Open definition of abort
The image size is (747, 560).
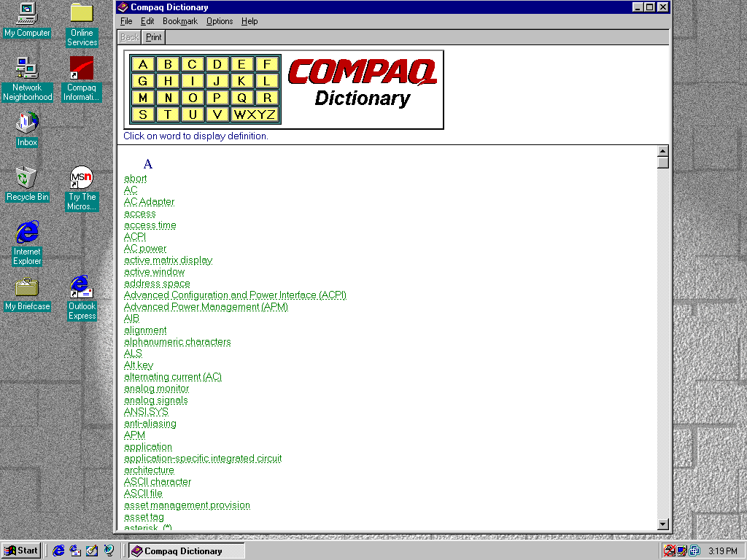[x=135, y=179]
